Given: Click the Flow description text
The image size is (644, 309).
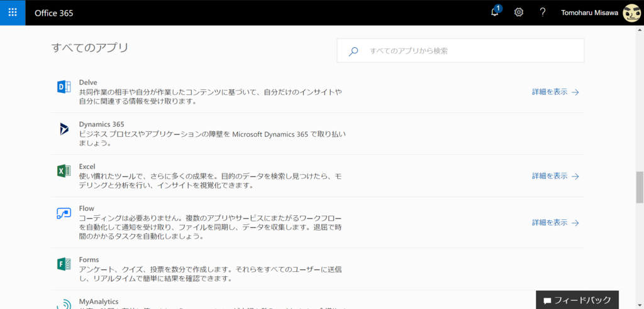Looking at the screenshot, I should coord(211,227).
